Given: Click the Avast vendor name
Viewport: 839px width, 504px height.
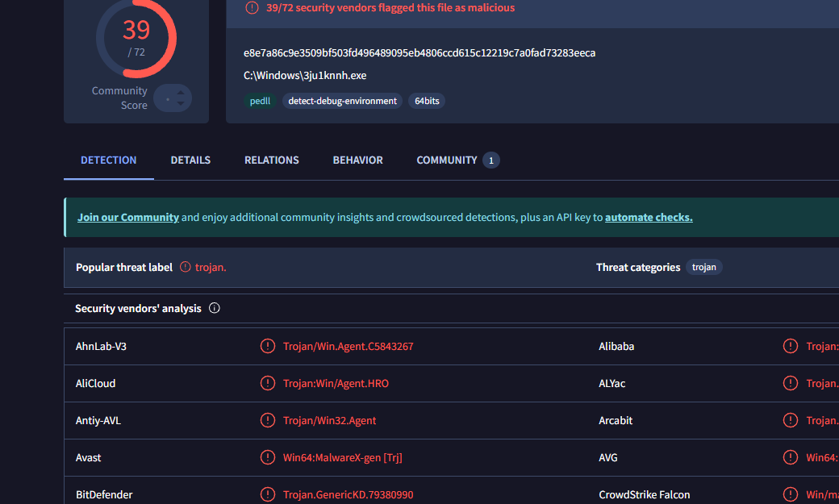Looking at the screenshot, I should coord(88,457).
